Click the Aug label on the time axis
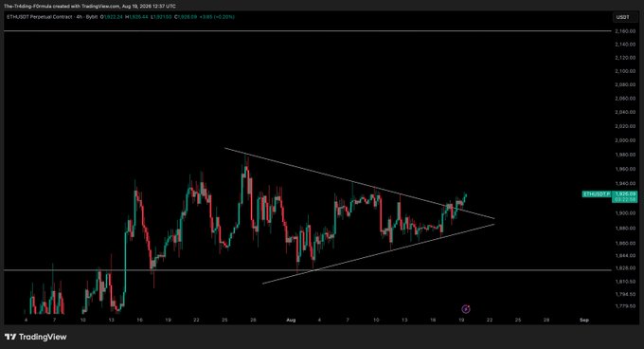The height and width of the screenshot is (349, 644). click(x=291, y=320)
